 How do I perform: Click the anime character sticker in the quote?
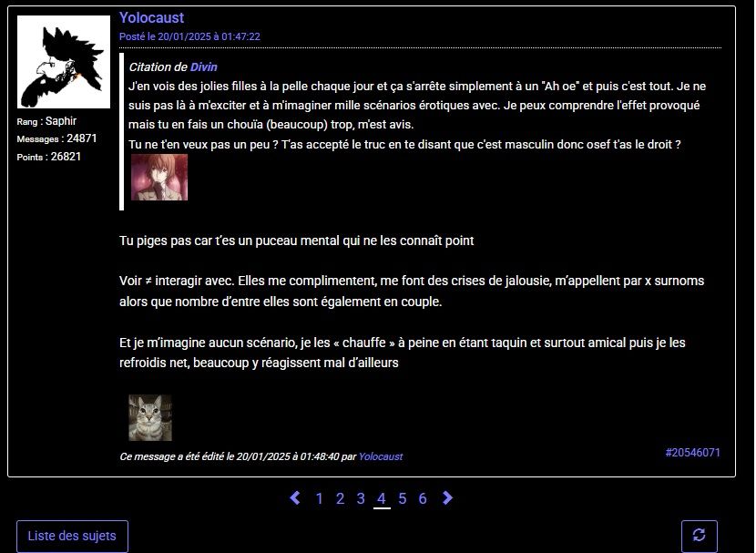pos(159,177)
